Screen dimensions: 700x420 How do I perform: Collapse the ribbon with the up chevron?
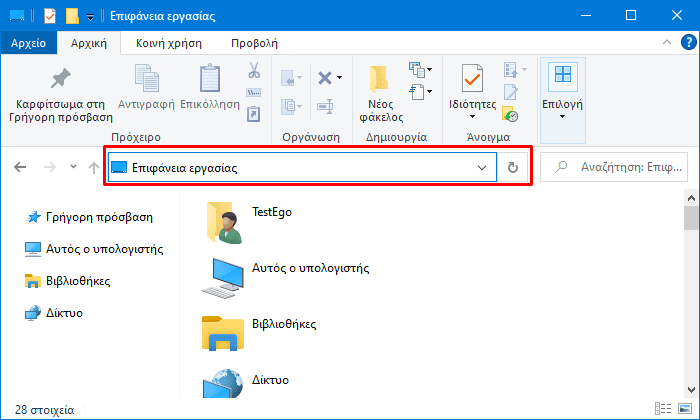tap(667, 42)
